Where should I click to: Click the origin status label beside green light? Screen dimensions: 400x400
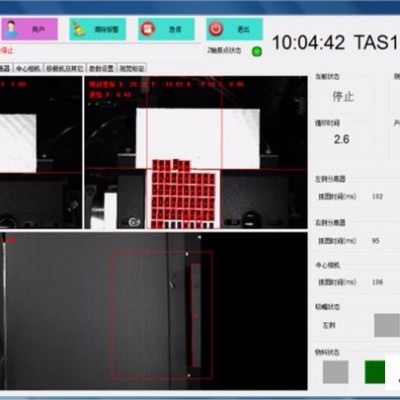224,50
